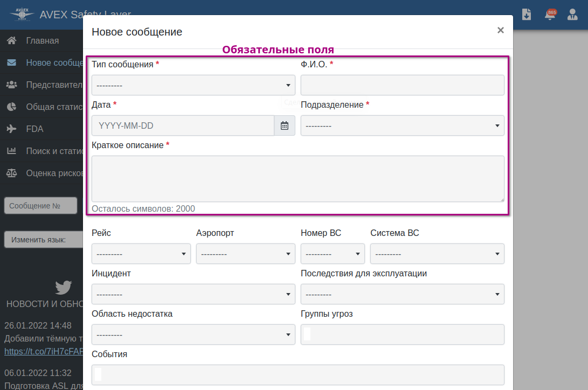Click the AVEX logo icon

(x=22, y=14)
